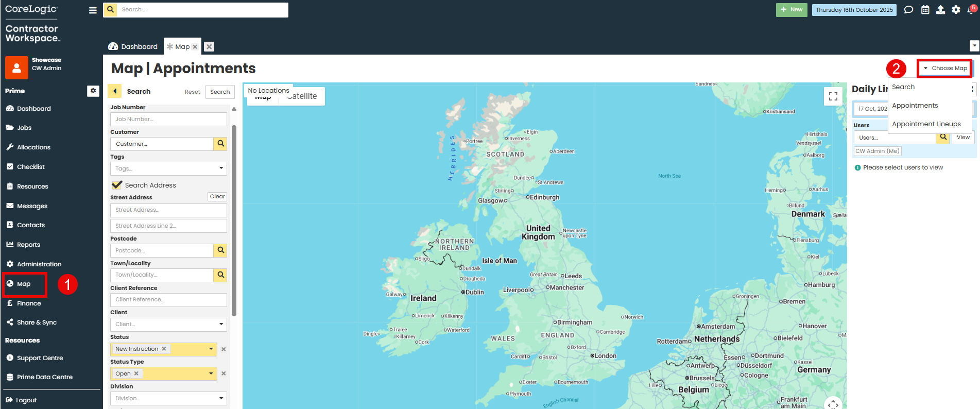Clear the Street Address fields
The image size is (980, 409).
click(217, 197)
